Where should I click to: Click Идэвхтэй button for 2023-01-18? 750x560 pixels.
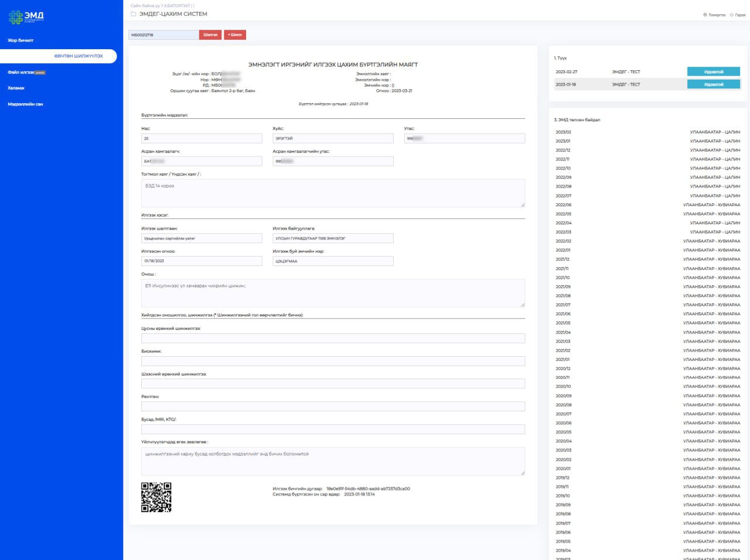[x=713, y=84]
